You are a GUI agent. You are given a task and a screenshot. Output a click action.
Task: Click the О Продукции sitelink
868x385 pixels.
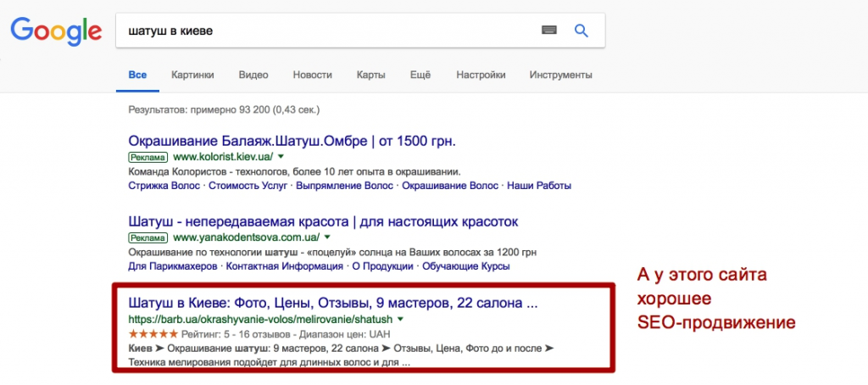pyautogui.click(x=382, y=266)
